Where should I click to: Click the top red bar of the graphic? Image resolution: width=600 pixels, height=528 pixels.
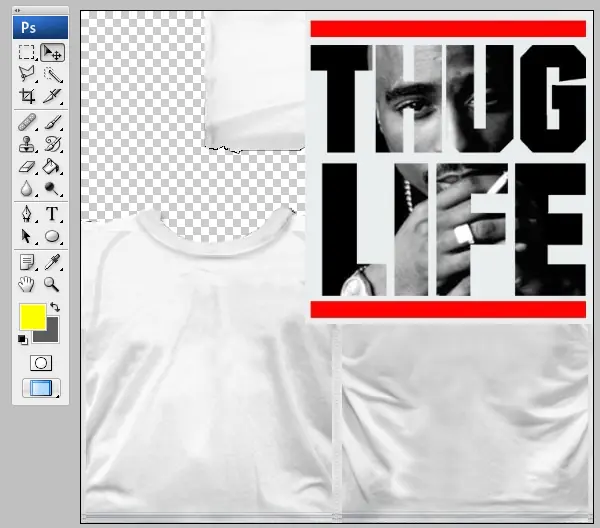[448, 29]
